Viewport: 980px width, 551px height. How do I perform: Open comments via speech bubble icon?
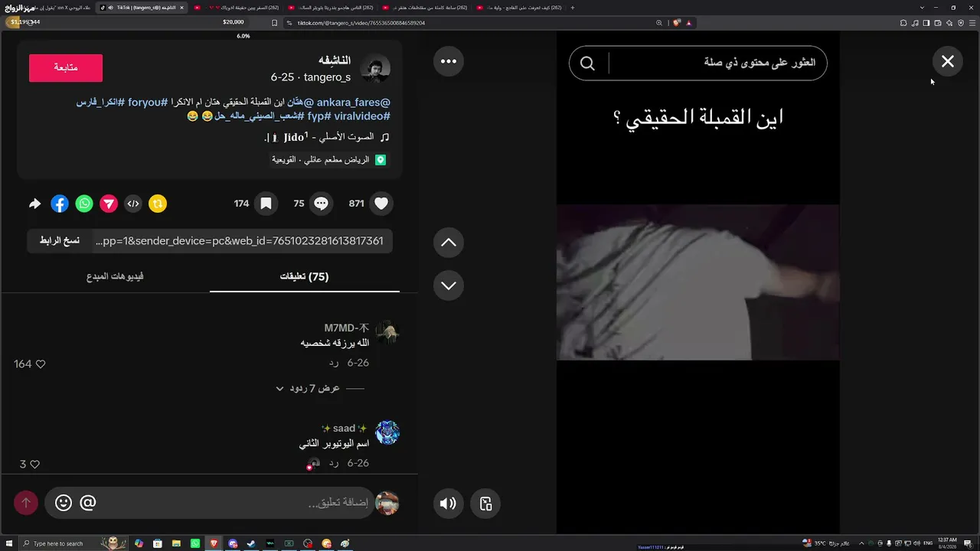322,204
